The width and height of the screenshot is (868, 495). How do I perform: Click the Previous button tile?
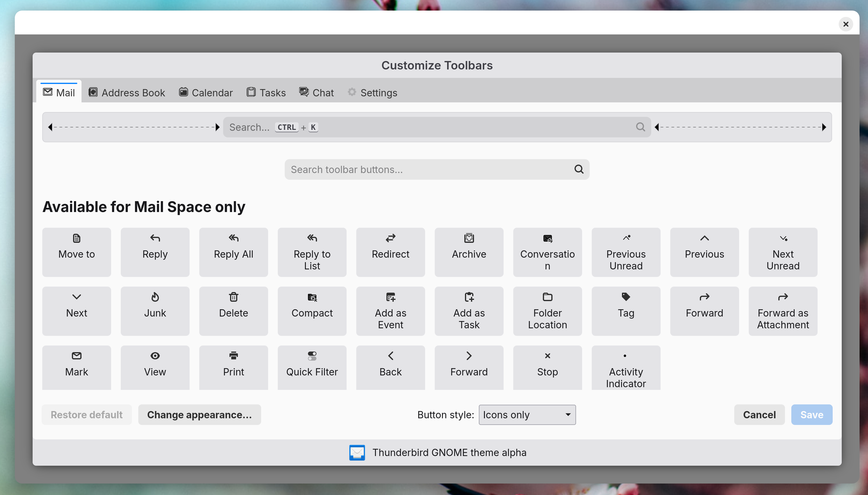point(705,252)
